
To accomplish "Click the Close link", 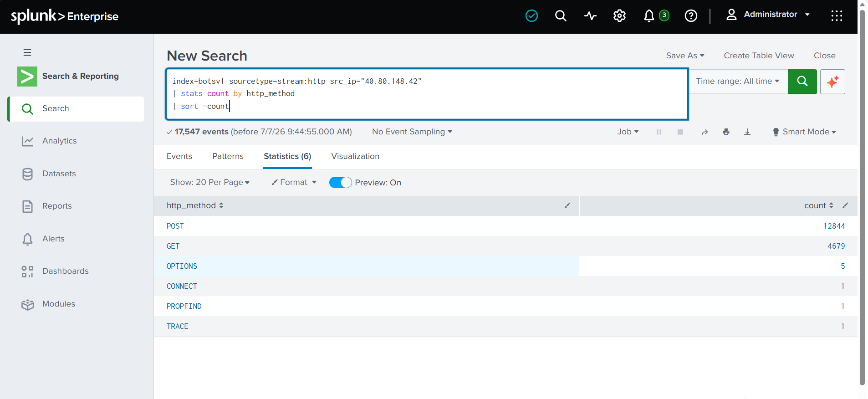I will 824,56.
